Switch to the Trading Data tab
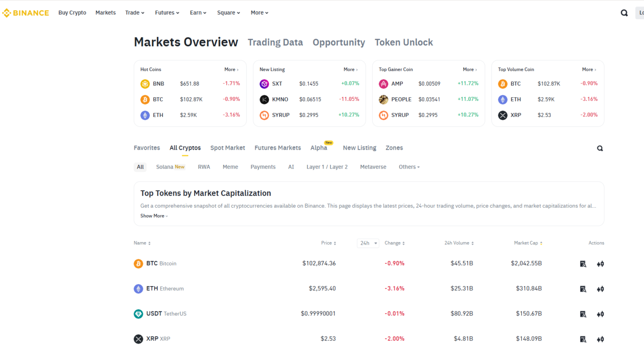The image size is (644, 345). click(x=275, y=42)
